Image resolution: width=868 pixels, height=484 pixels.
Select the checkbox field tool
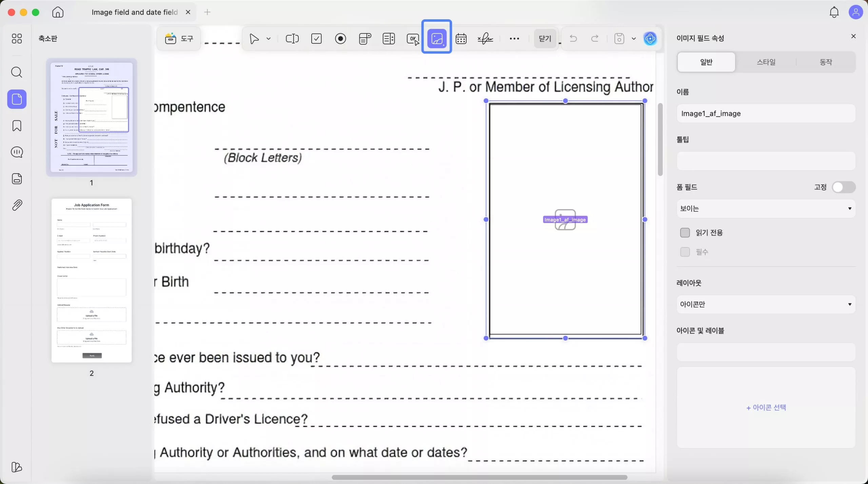click(x=316, y=39)
